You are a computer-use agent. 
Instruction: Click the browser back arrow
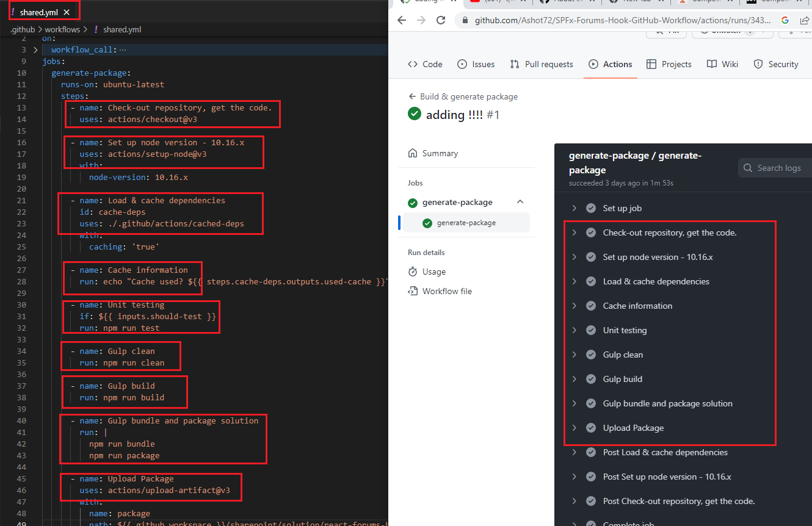401,20
